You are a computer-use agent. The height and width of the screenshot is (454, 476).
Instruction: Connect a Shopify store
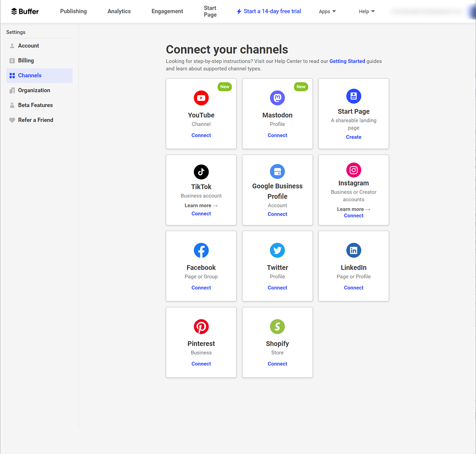(277, 364)
